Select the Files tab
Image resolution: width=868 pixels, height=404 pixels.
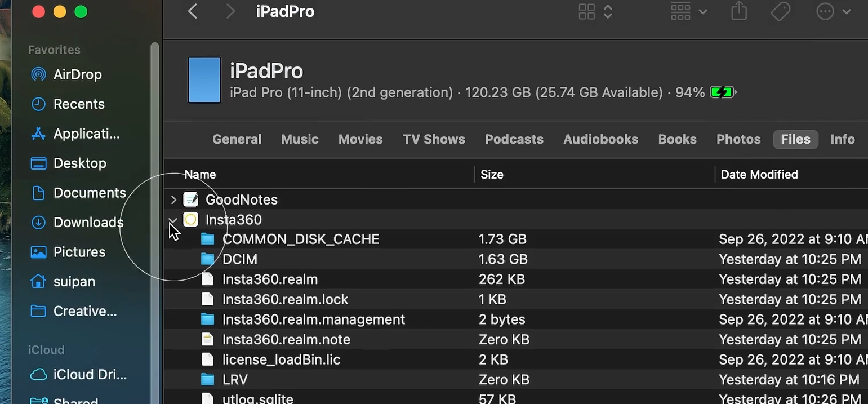(796, 139)
